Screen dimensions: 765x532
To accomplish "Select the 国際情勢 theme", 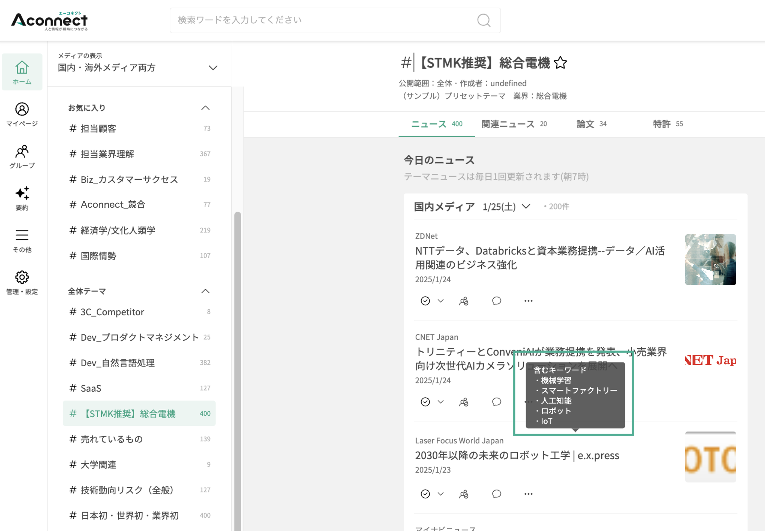I will 139,256.
